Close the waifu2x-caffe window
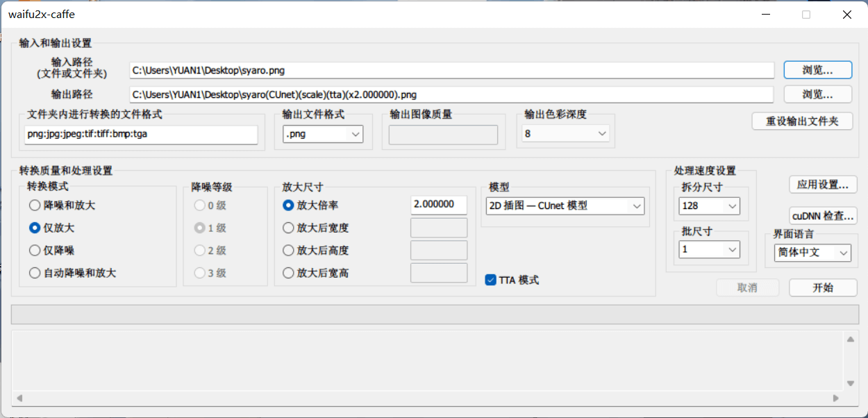 tap(846, 14)
